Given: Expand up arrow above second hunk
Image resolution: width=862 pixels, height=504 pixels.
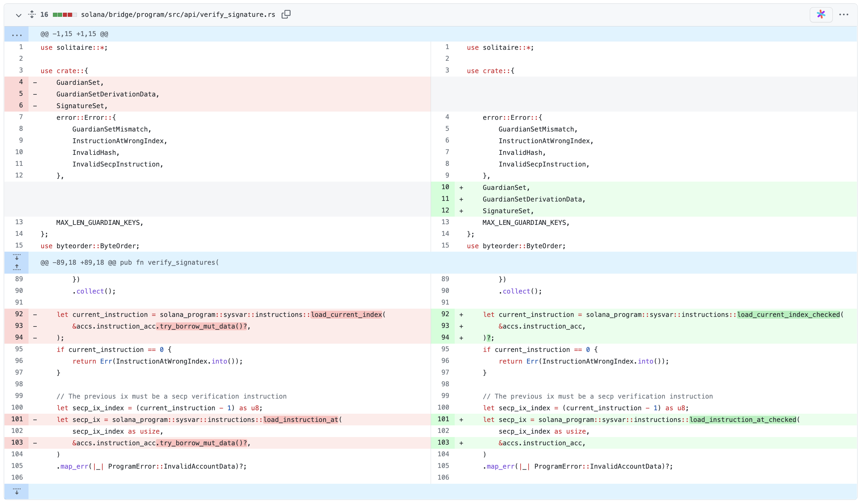Looking at the screenshot, I should (x=16, y=267).
